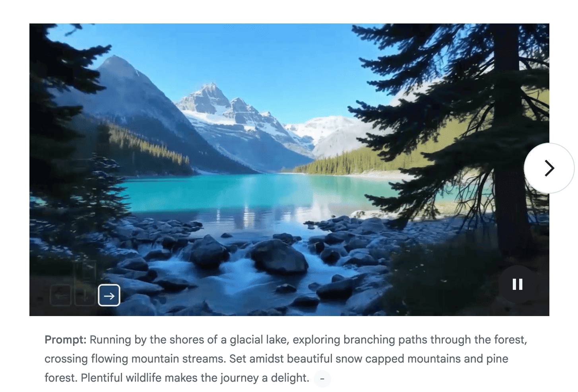Image resolution: width=578 pixels, height=392 pixels.
Task: Click the word "Prompt:" label
Action: (x=66, y=340)
